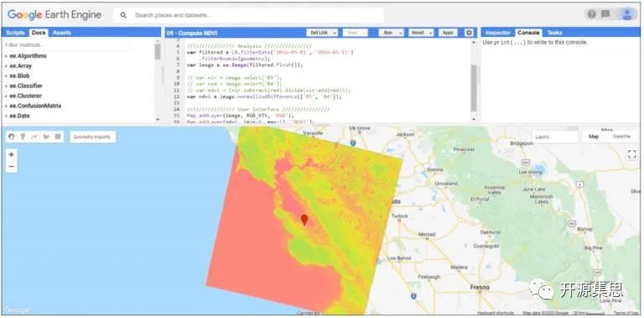Switch to the Assets tab
Image resolution: width=644 pixels, height=318 pixels.
[61, 33]
